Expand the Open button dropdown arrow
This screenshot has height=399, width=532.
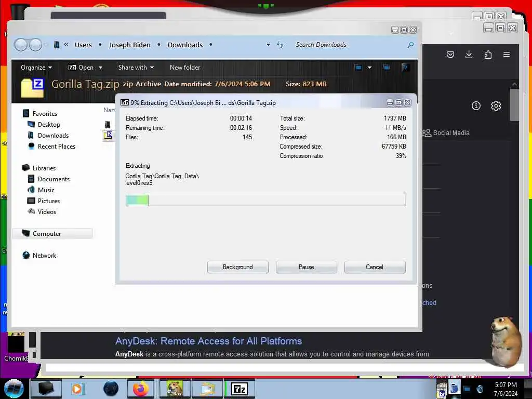pos(100,68)
